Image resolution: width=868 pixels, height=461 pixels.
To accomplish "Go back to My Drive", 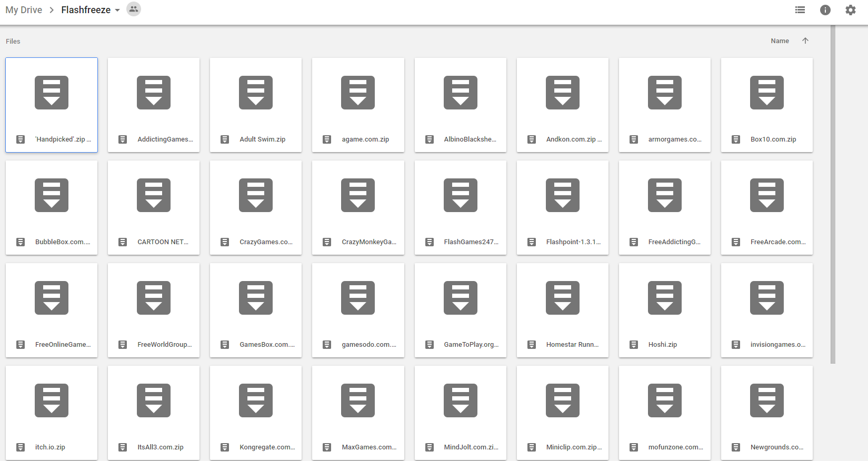I will (24, 10).
